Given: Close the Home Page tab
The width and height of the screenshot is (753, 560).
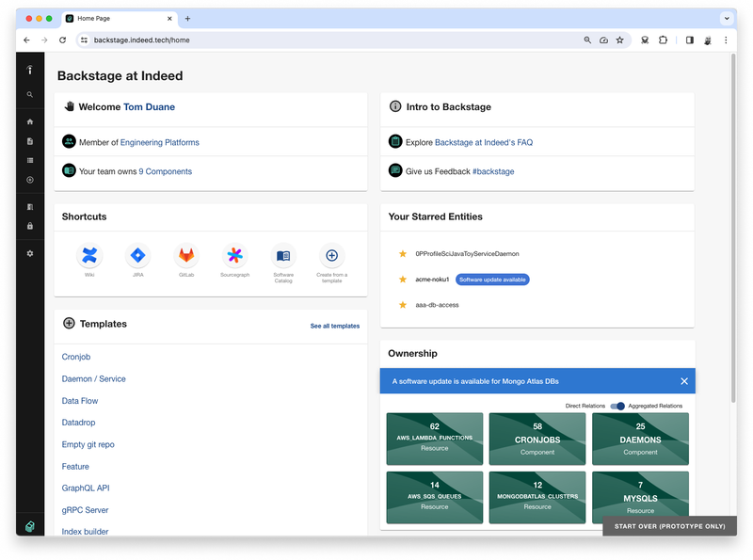Looking at the screenshot, I should point(169,18).
